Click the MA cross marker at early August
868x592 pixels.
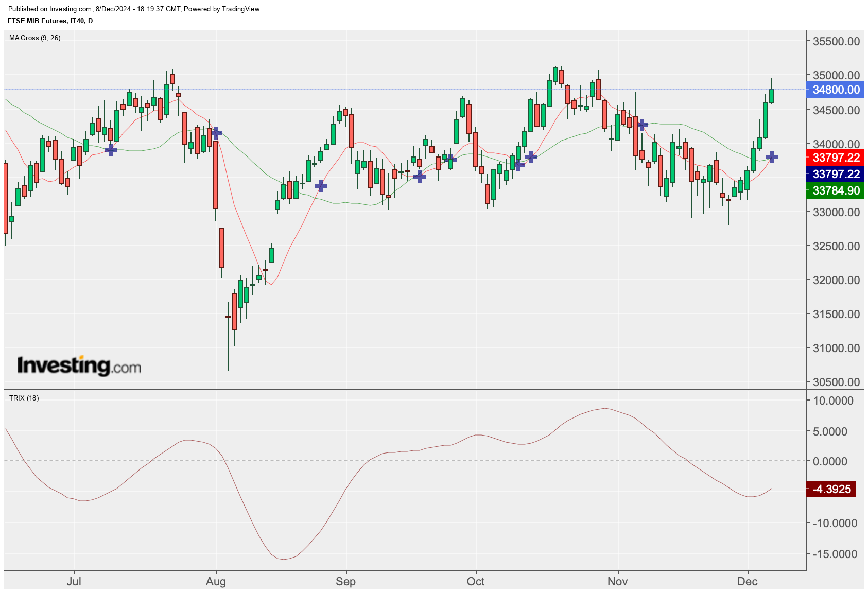tap(216, 133)
